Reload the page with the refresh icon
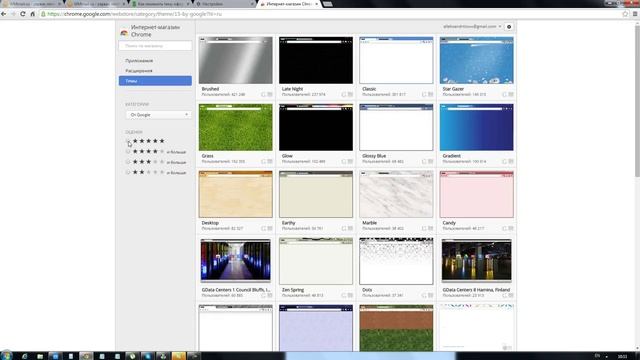The height and width of the screenshot is (360, 640). (x=22, y=14)
